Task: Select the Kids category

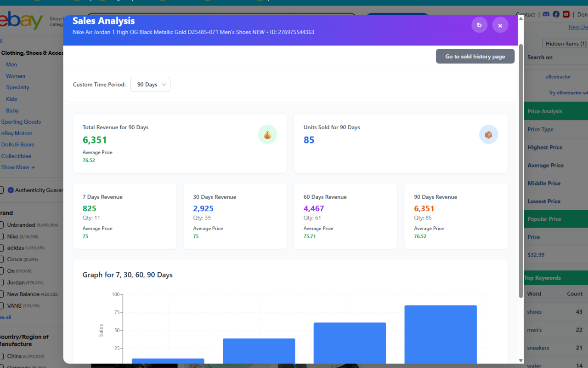Action: [11, 99]
